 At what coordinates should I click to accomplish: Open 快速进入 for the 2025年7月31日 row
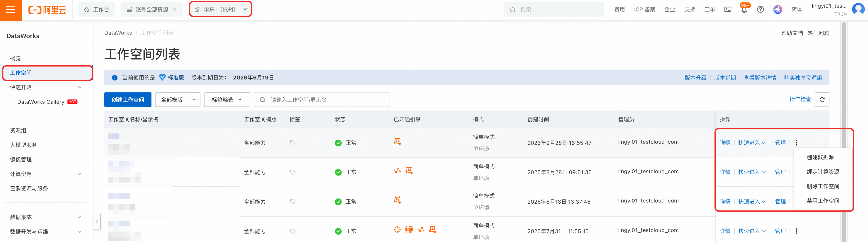[x=752, y=231]
